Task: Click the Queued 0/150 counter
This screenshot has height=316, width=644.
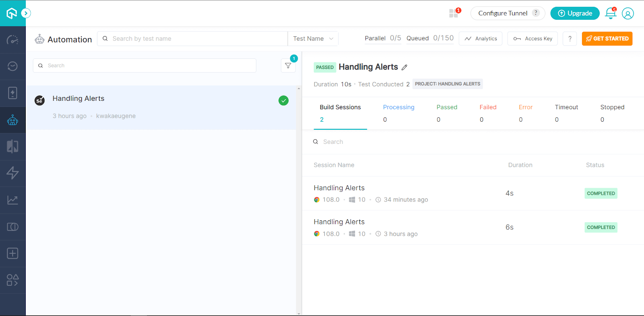Action: (430, 38)
